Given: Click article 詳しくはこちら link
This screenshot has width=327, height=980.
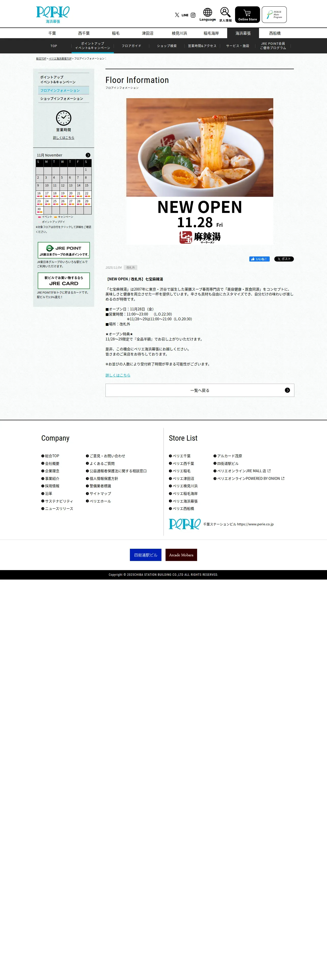Looking at the screenshot, I should (x=118, y=375).
